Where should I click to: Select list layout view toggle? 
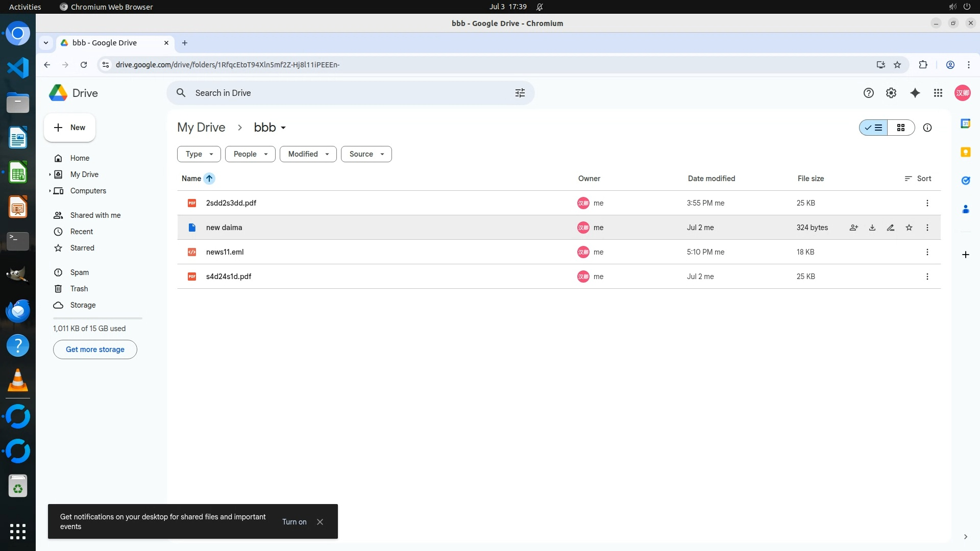pyautogui.click(x=874, y=128)
